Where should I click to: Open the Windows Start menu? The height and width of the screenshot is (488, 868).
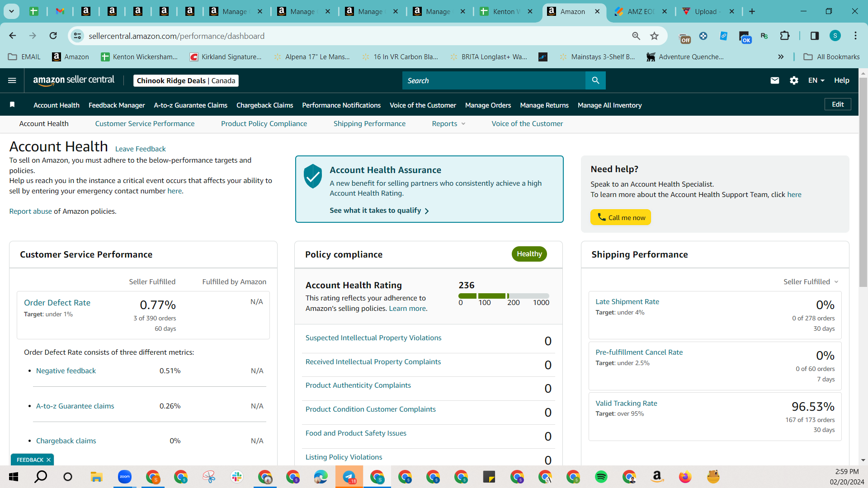pos(14,477)
